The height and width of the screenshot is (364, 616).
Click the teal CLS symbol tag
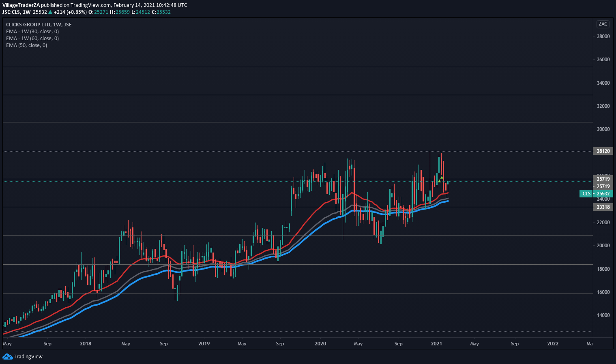coord(586,194)
